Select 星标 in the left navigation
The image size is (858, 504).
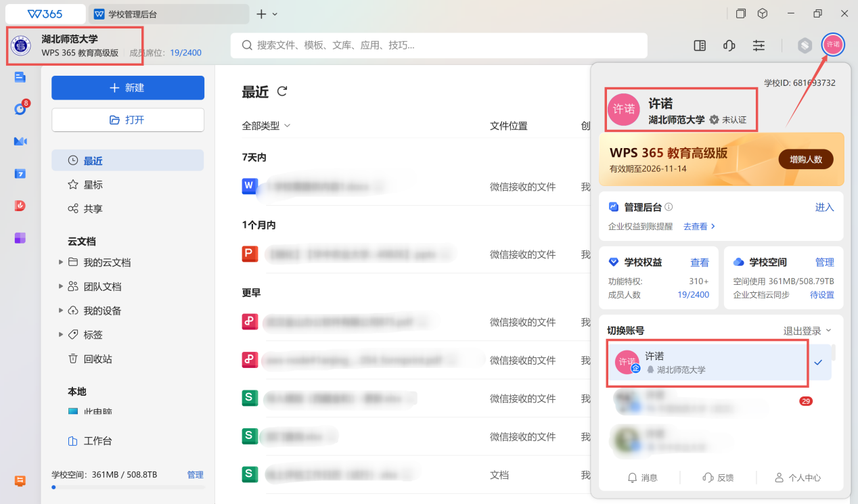click(x=93, y=185)
